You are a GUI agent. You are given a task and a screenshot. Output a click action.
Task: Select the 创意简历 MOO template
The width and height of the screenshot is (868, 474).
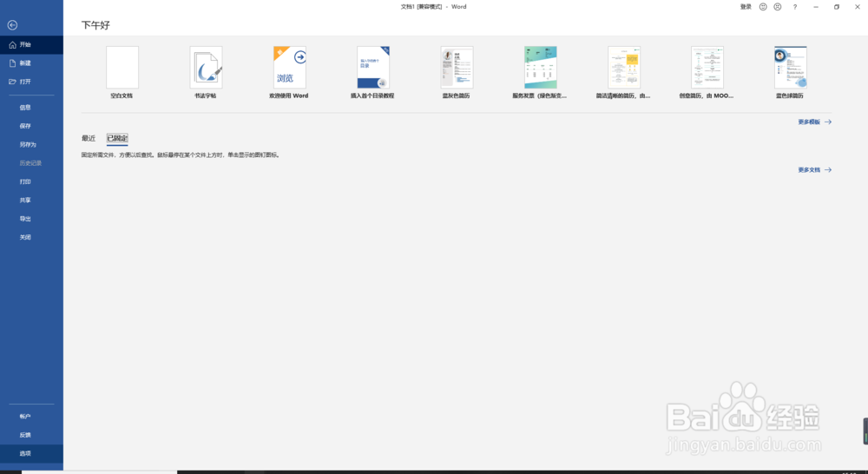click(x=707, y=73)
